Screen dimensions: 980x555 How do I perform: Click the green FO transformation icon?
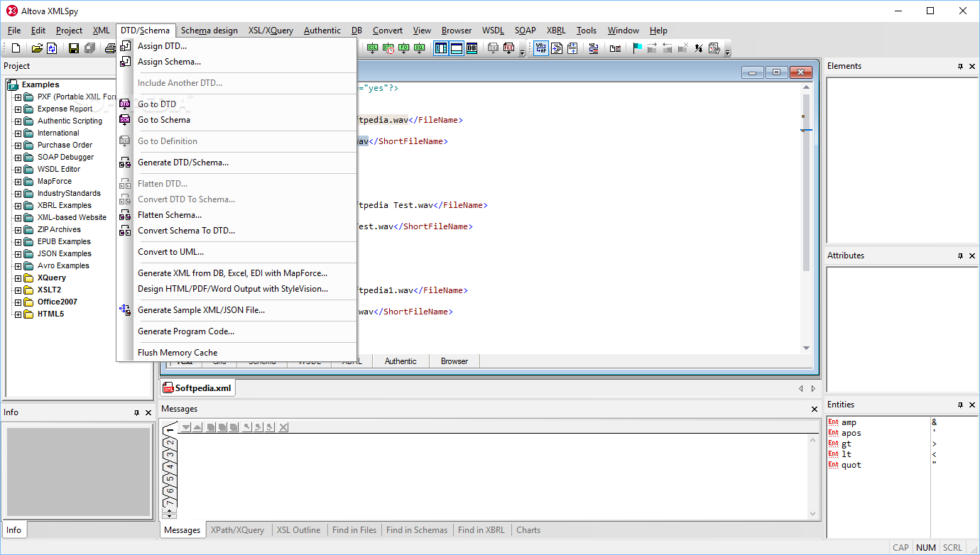[x=404, y=48]
